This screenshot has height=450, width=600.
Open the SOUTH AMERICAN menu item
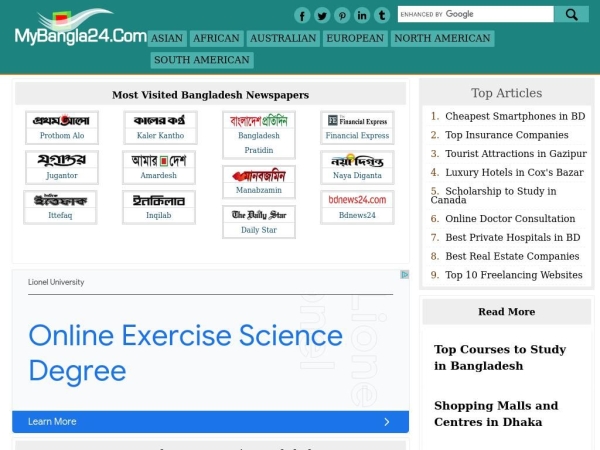[x=202, y=60]
